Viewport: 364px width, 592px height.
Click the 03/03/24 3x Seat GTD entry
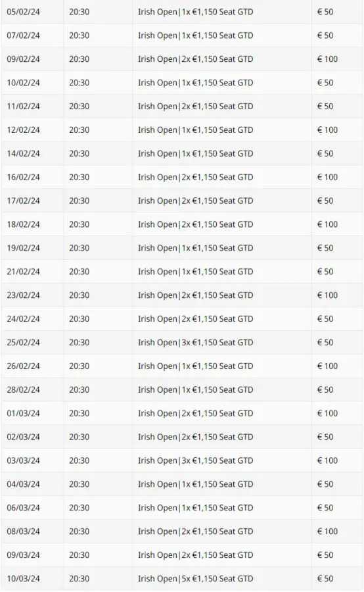tap(195, 460)
